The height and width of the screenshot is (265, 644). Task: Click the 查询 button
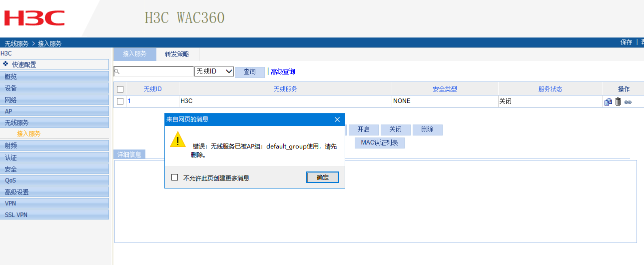250,72
